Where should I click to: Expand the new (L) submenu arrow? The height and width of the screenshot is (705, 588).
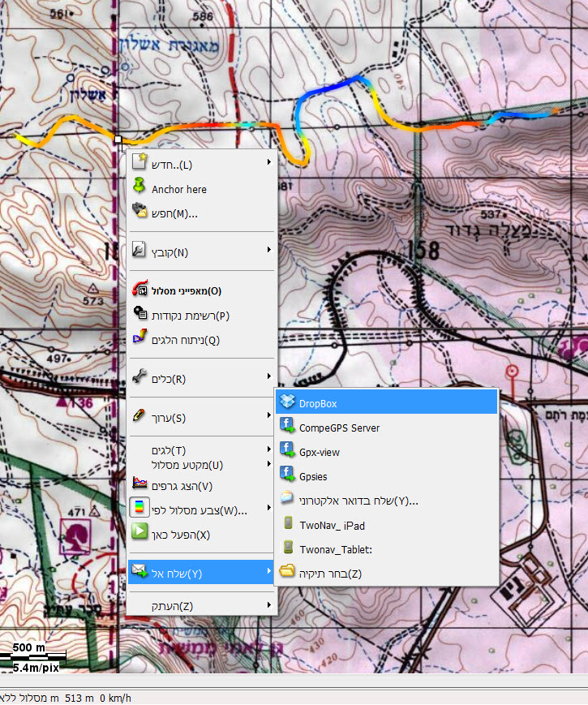[269, 163]
